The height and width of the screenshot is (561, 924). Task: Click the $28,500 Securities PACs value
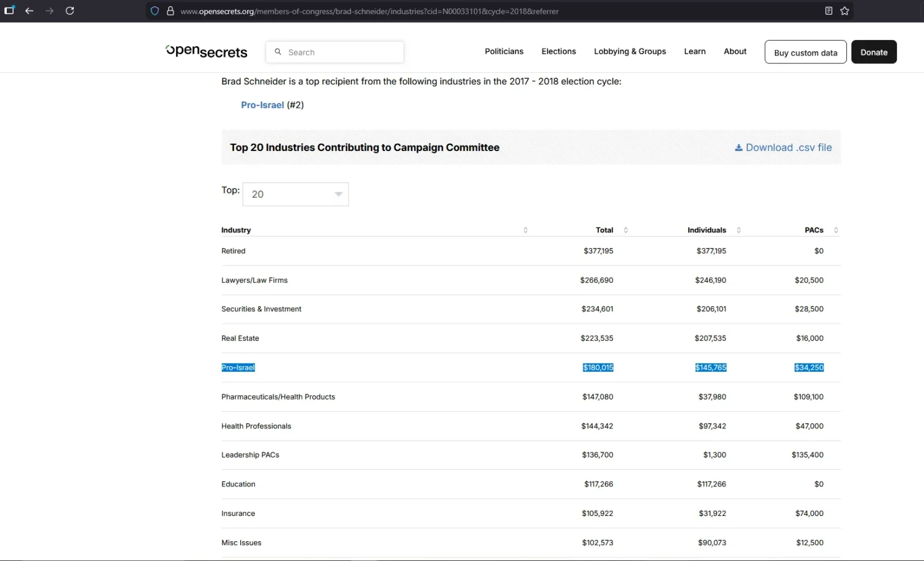(809, 309)
